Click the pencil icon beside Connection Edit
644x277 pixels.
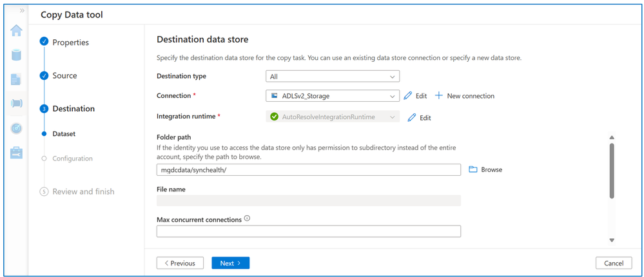407,95
